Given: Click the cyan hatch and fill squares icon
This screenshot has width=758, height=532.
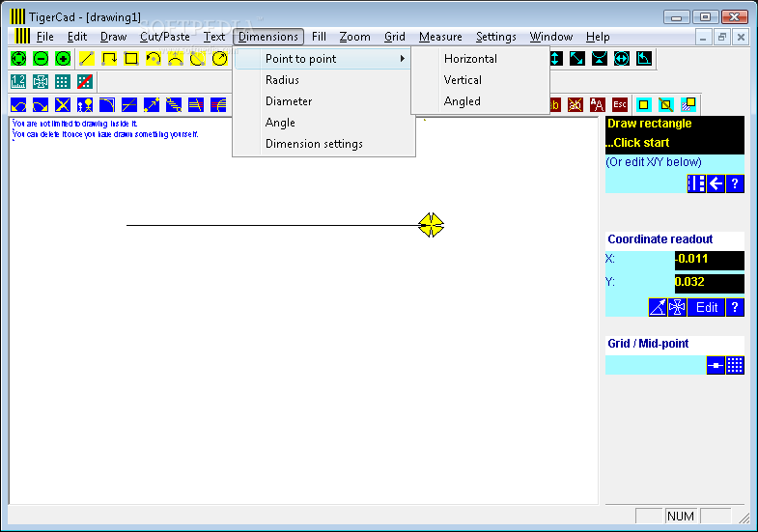Looking at the screenshot, I should pos(688,105).
